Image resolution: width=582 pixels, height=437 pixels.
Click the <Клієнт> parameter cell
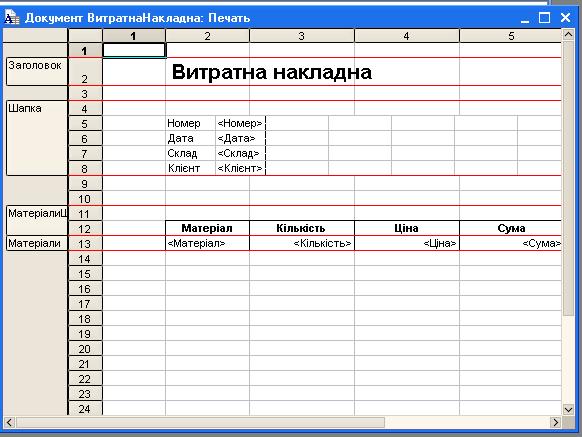point(240,168)
